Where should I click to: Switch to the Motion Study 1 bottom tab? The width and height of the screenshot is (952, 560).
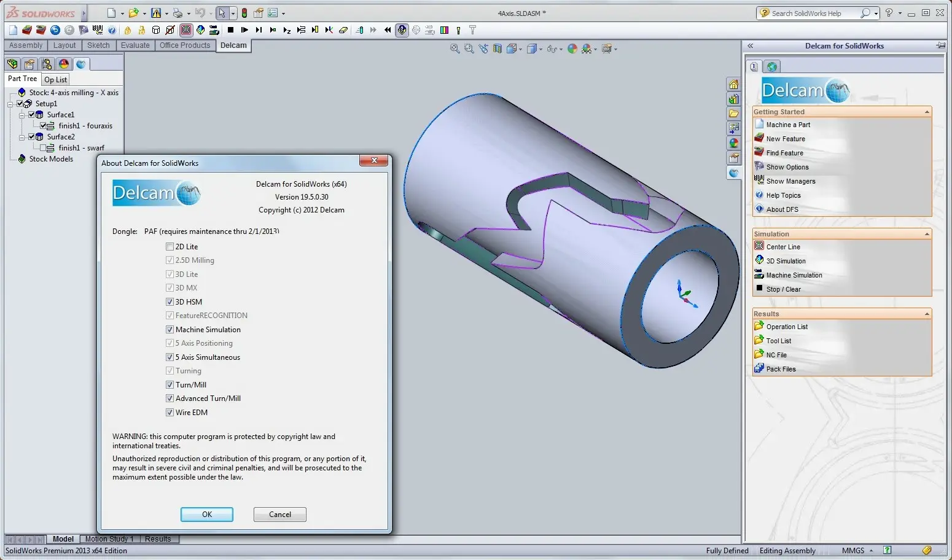tap(109, 539)
